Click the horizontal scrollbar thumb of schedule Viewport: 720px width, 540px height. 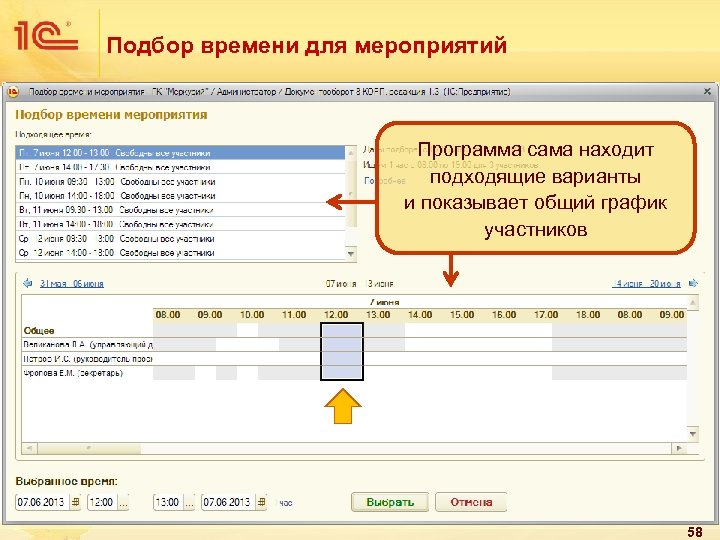coord(89,448)
